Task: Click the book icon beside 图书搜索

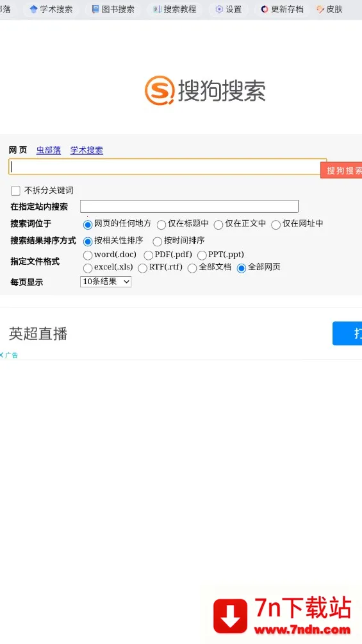Action: [x=95, y=9]
